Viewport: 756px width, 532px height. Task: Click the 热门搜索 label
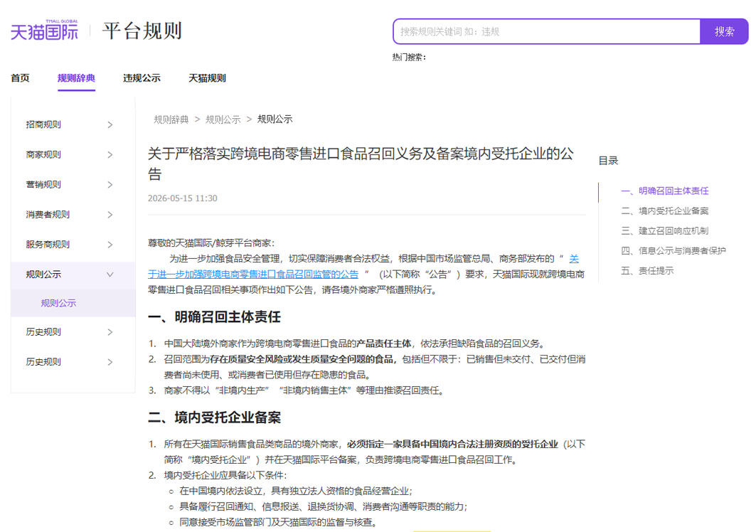coord(409,58)
